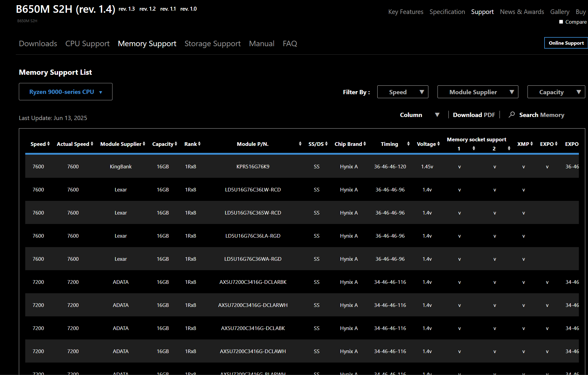This screenshot has width=588, height=375.
Task: Click module number AX5U7200C3416G-DCLABK
Action: tap(253, 328)
